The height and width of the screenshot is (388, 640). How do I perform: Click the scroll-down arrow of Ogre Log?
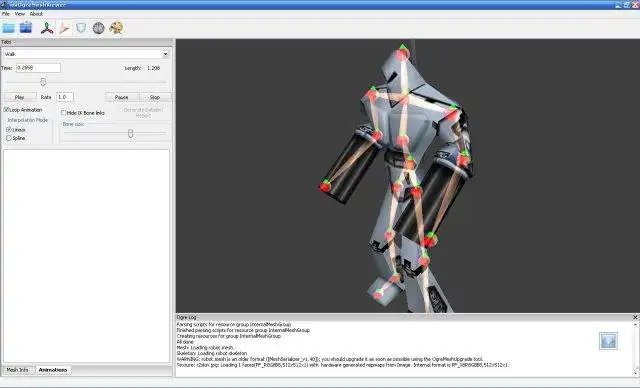tap(636, 373)
